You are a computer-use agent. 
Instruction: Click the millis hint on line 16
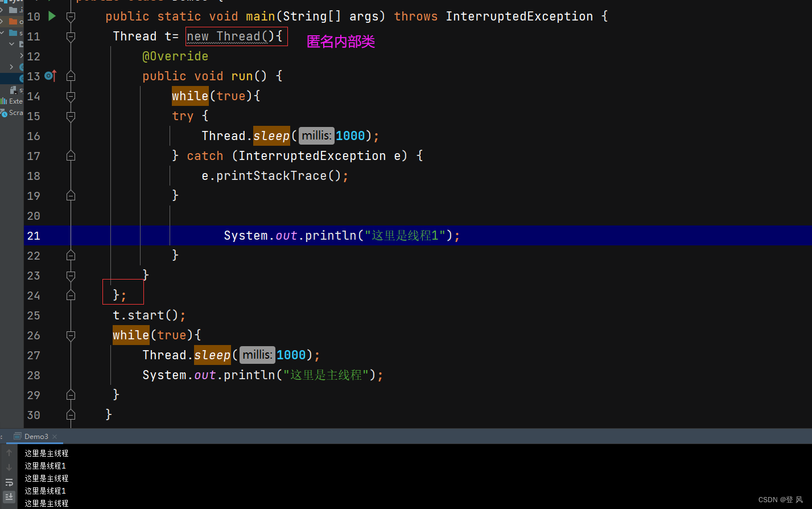click(316, 136)
